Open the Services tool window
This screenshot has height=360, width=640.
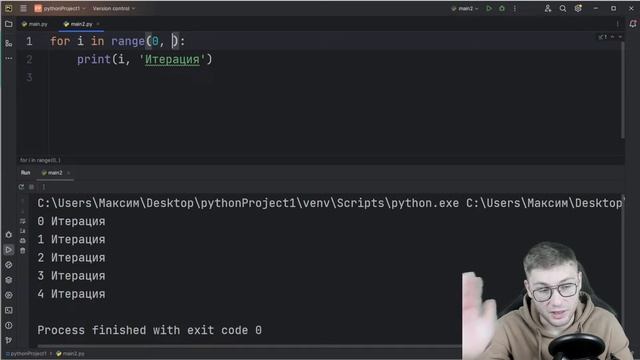[9, 295]
